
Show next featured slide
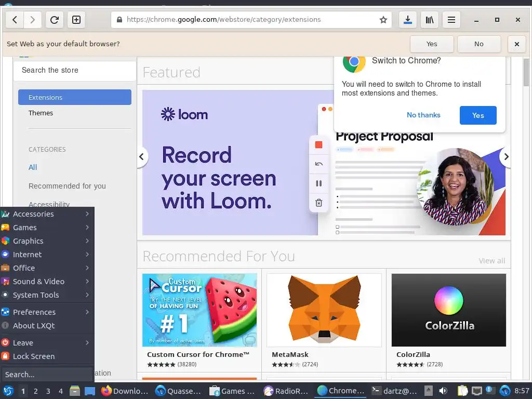pos(506,157)
